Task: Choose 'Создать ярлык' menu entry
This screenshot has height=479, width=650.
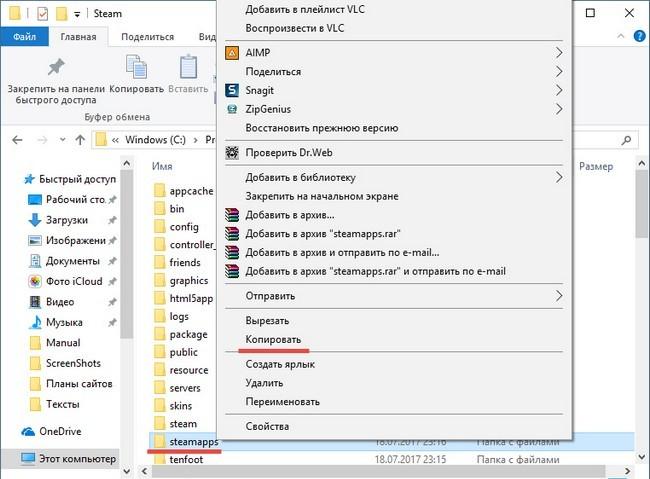Action: tap(280, 364)
